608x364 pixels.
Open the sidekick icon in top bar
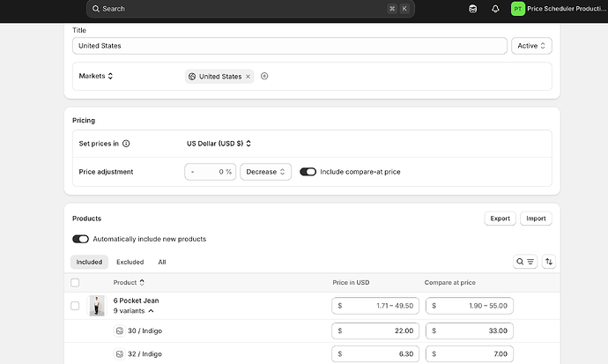pyautogui.click(x=473, y=9)
